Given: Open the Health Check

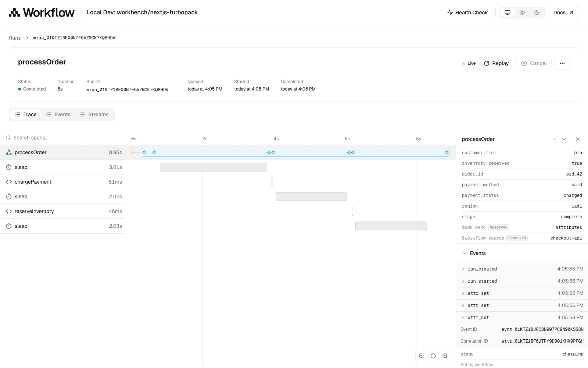Looking at the screenshot, I should (x=467, y=13).
